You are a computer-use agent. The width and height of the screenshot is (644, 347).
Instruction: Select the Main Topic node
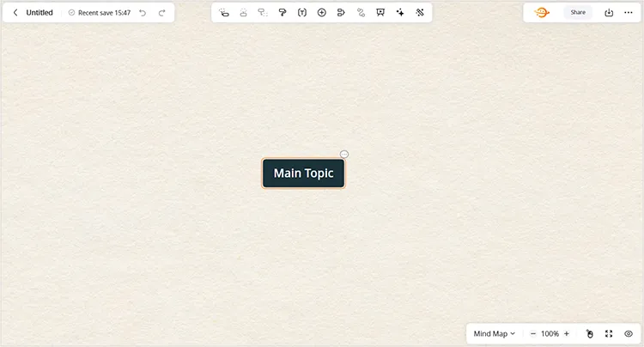[303, 173]
